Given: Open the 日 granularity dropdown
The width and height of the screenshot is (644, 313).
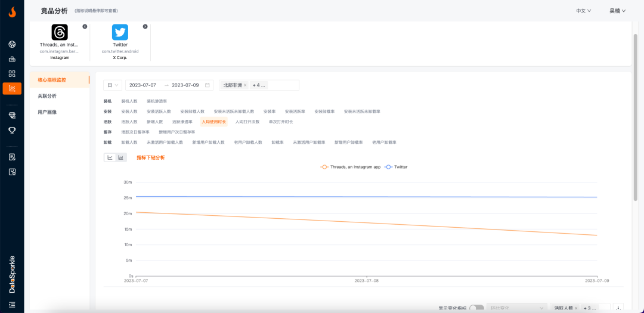Looking at the screenshot, I should click(x=113, y=85).
